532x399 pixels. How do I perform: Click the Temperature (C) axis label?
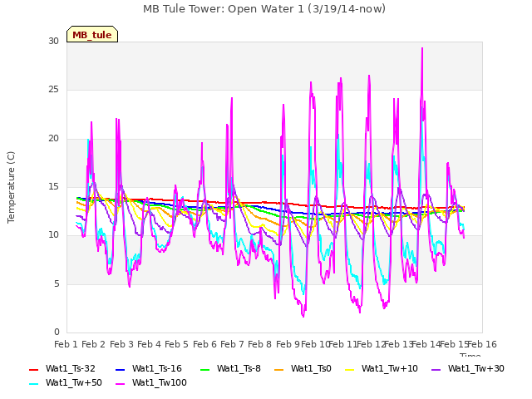[11, 187]
